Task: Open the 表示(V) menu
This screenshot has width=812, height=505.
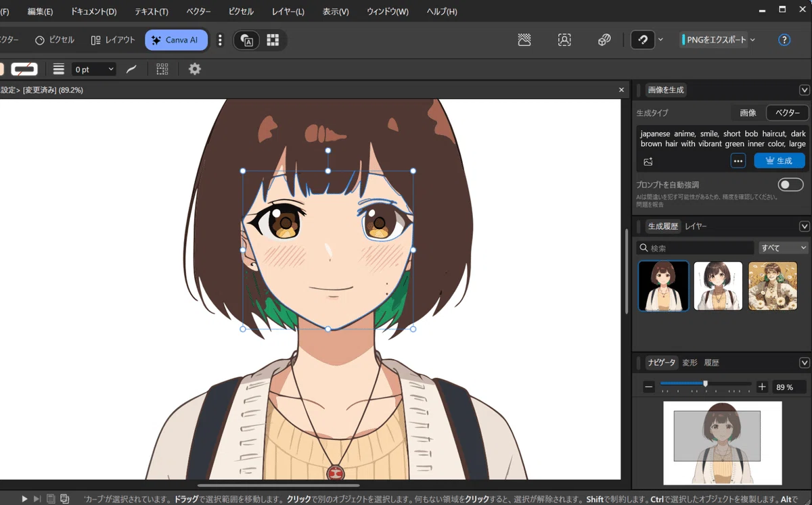Action: pos(336,11)
